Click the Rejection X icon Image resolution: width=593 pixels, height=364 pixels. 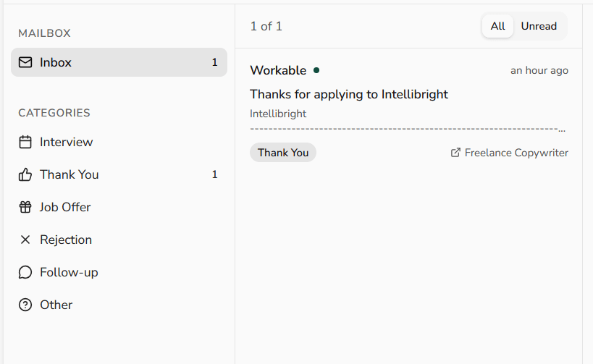tap(25, 240)
